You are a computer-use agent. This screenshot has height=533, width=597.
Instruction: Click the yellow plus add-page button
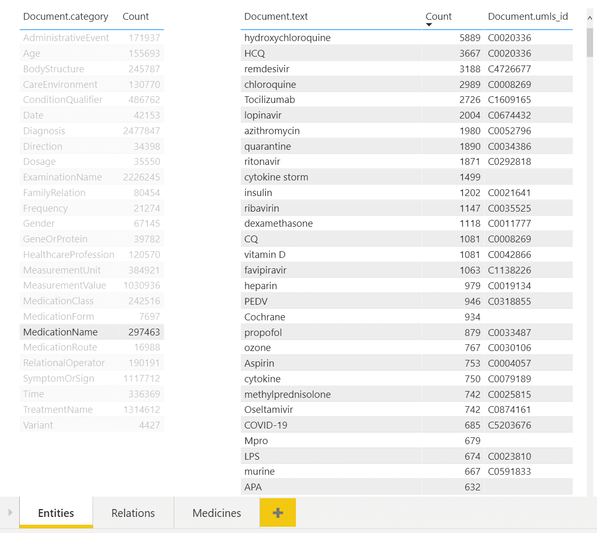[278, 512]
